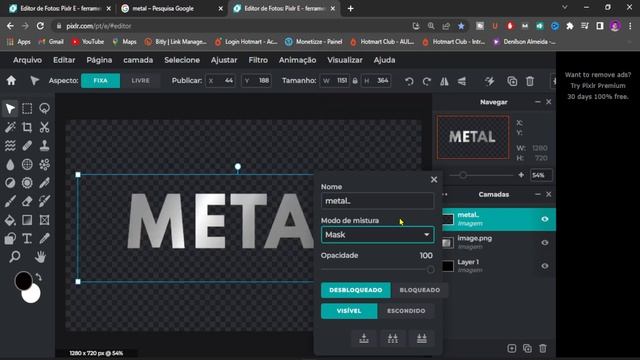This screenshot has height=360, width=640.
Task: Add new layer in Camadas panel
Action: click(x=511, y=348)
